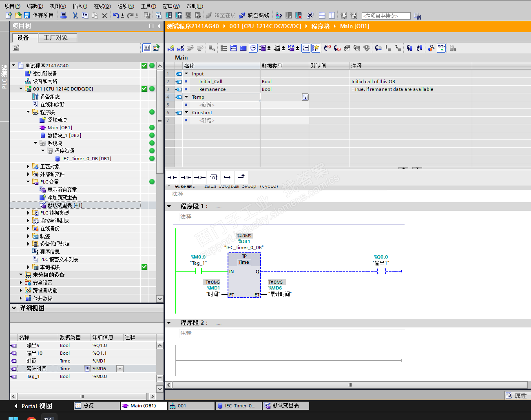Collapse the project tree panel arrow
This screenshot has width=531, height=420.
(x=159, y=26)
